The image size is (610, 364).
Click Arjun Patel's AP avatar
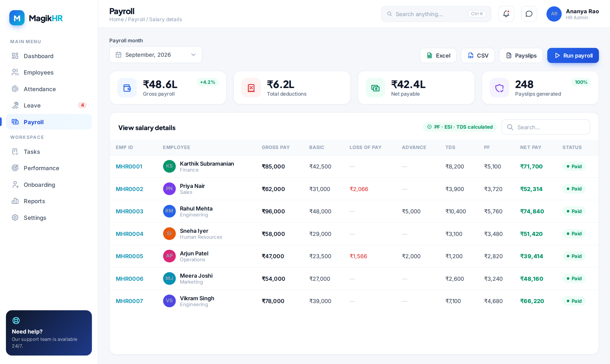point(169,256)
